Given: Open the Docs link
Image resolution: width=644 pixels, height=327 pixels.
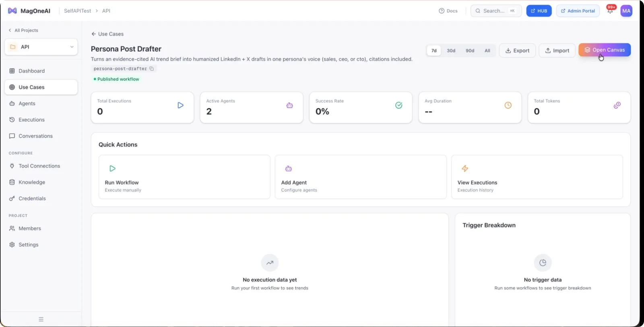Looking at the screenshot, I should (448, 11).
